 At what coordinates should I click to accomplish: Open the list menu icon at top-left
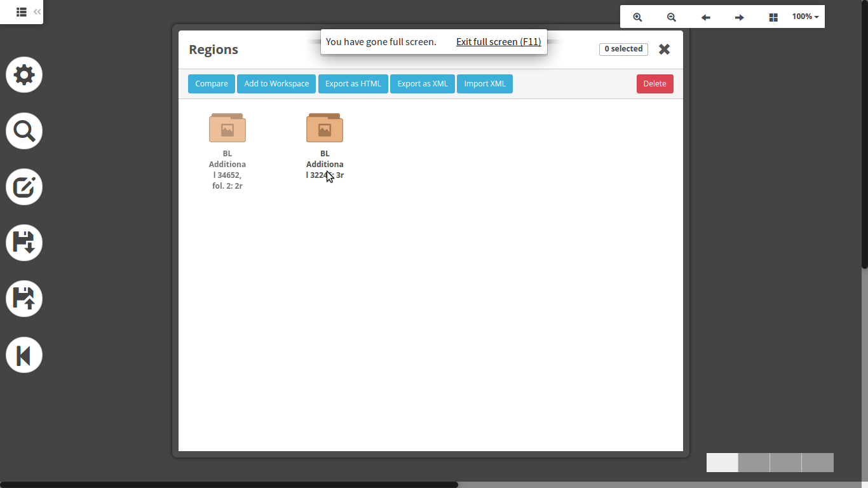point(21,11)
